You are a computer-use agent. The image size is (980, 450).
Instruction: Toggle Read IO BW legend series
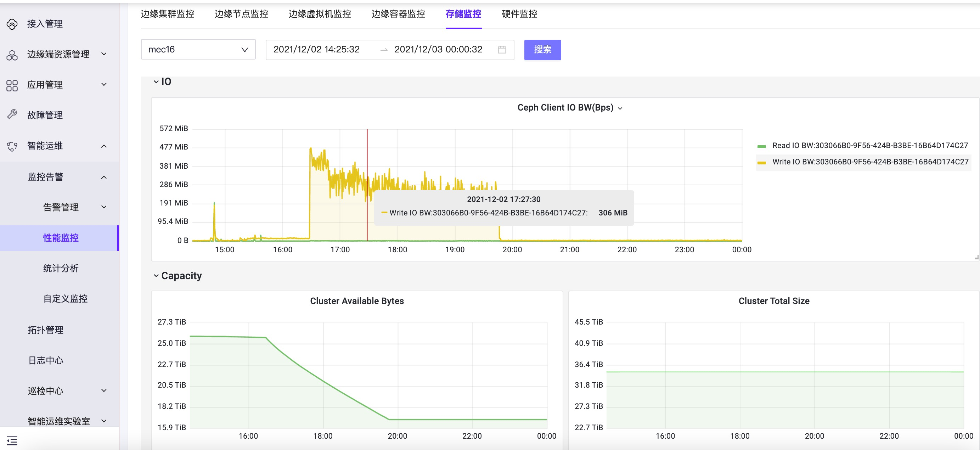[x=869, y=146]
